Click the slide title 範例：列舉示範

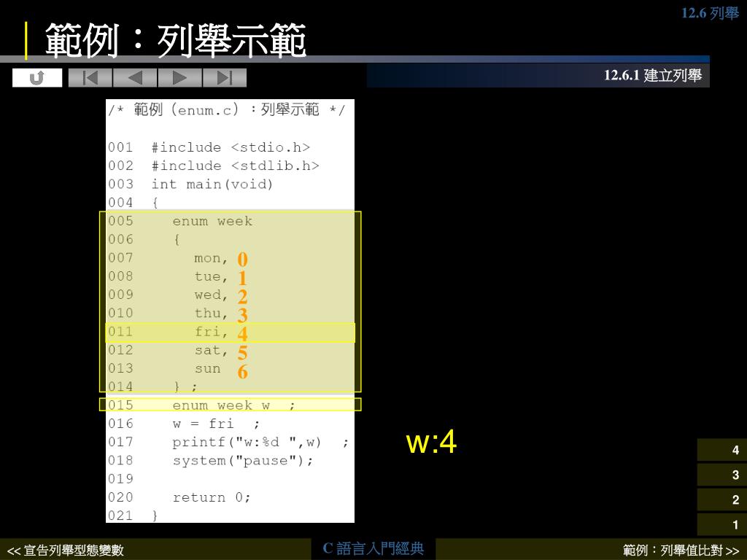(175, 41)
